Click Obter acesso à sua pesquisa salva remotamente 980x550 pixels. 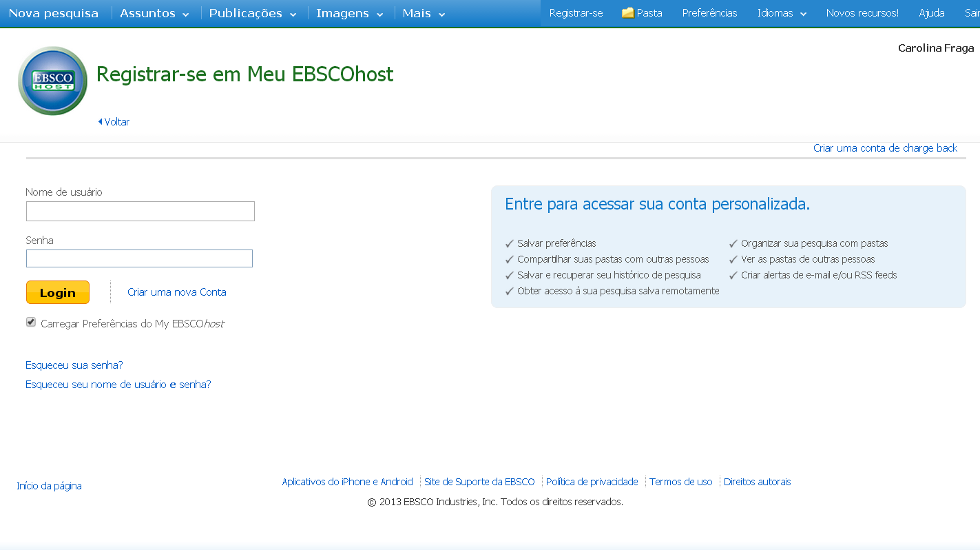(618, 291)
